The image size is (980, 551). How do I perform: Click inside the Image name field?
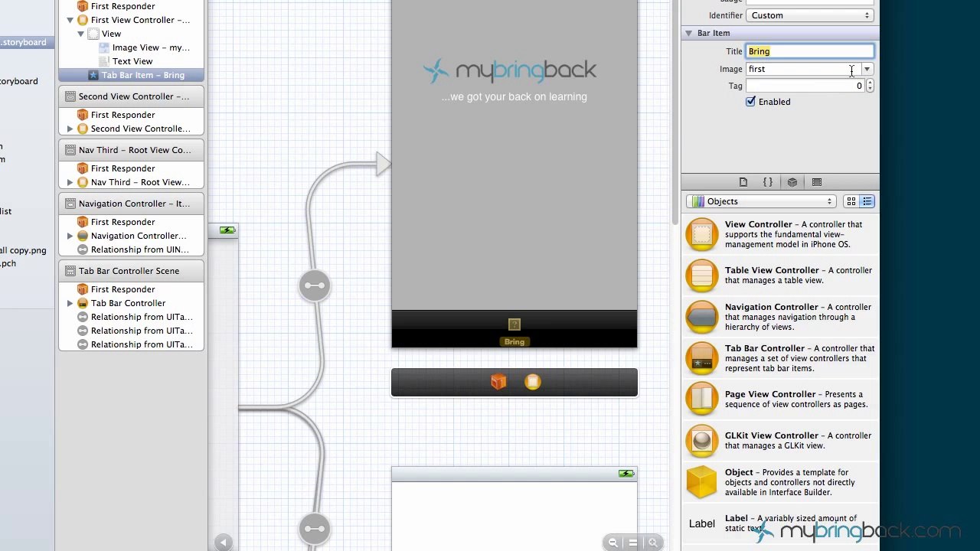click(x=803, y=69)
